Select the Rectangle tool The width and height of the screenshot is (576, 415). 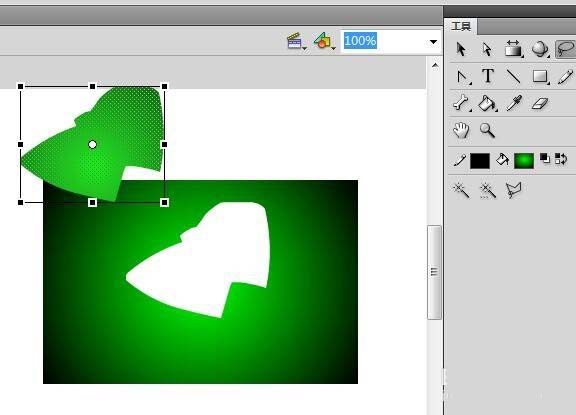pos(540,77)
